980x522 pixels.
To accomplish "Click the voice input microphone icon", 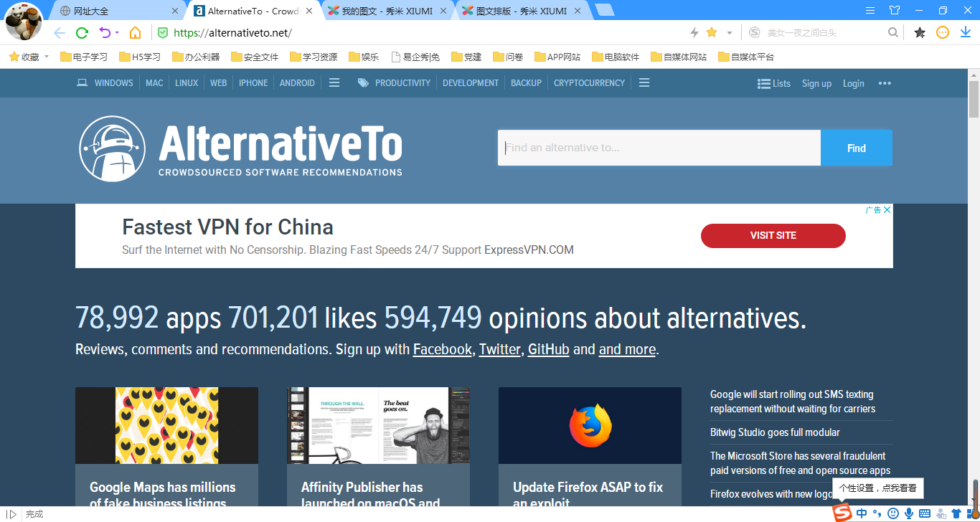I will (909, 513).
